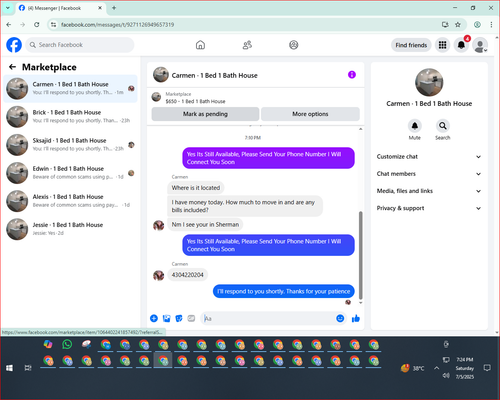Open Edwin's conversation in the list

coord(70,173)
